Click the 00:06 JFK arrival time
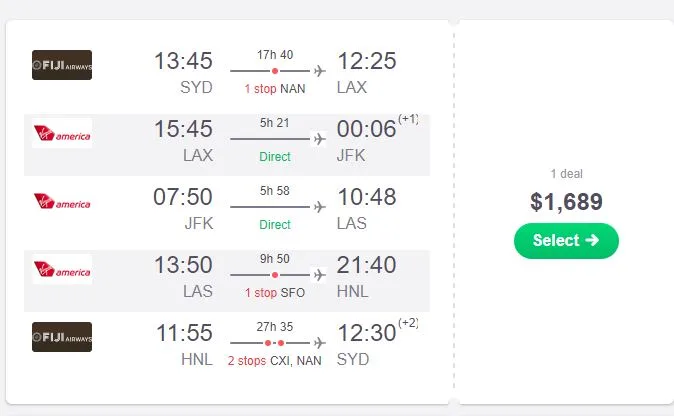674x416 pixels. [x=367, y=129]
